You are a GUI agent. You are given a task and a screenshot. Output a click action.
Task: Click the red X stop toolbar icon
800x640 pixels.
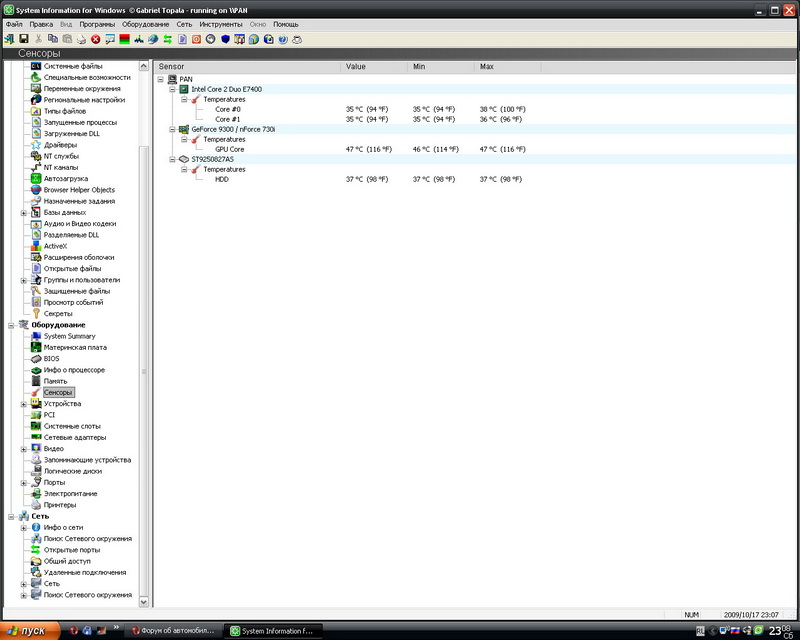(96, 39)
